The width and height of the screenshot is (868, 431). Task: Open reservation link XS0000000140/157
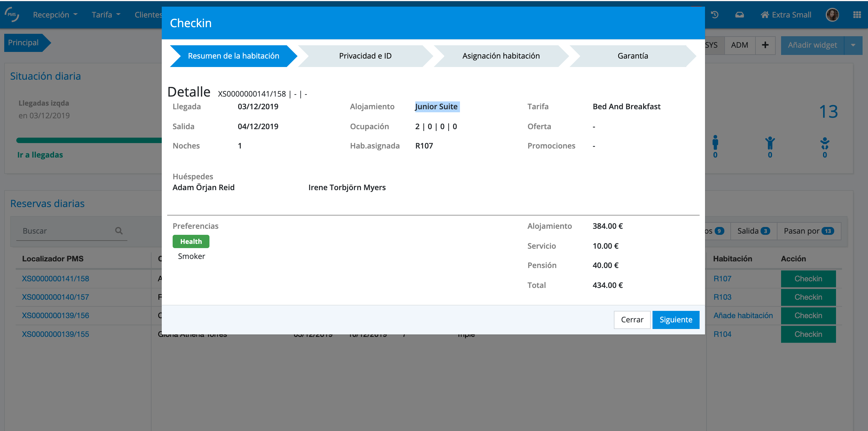pos(56,297)
